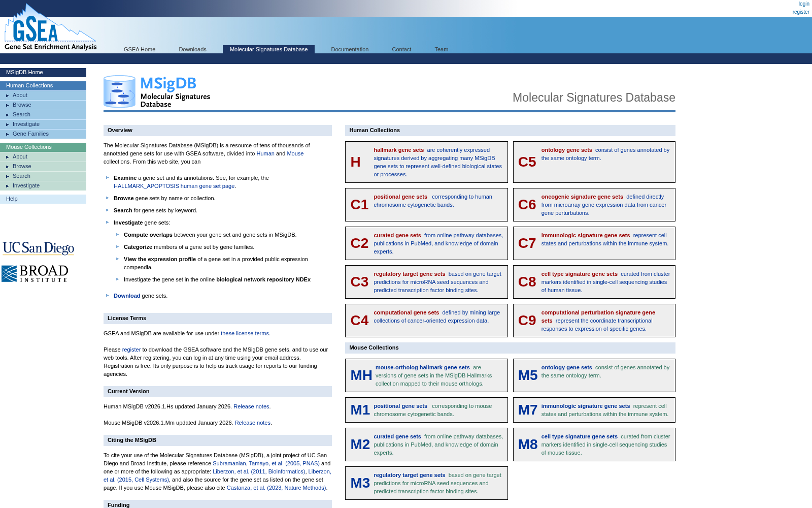Click the login link
The width and height of the screenshot is (812, 508).
[x=804, y=4]
